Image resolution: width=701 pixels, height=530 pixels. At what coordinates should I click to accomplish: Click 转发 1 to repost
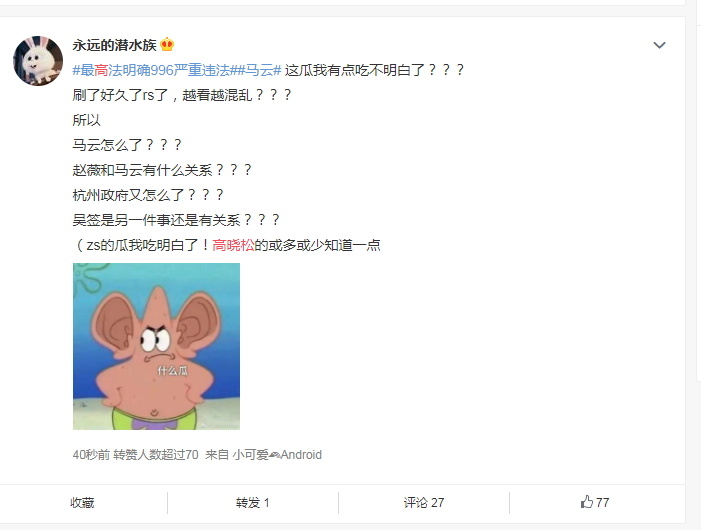(x=253, y=503)
